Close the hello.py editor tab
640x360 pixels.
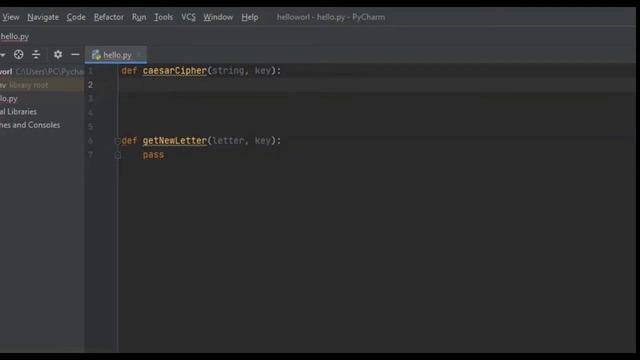click(140, 55)
